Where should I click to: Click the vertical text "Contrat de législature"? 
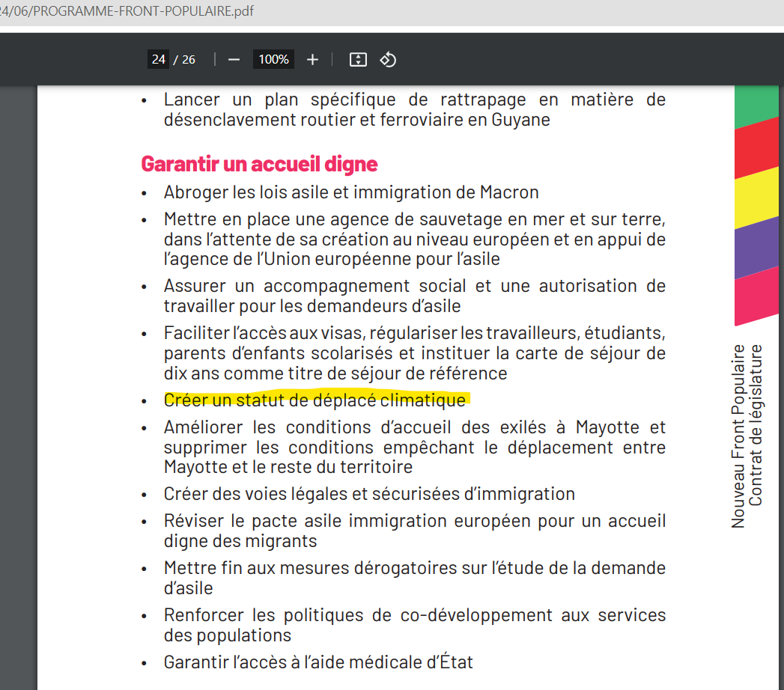[x=756, y=425]
